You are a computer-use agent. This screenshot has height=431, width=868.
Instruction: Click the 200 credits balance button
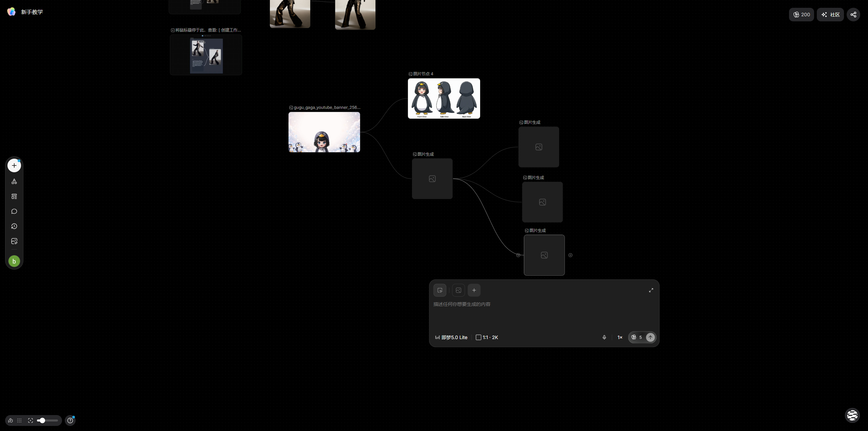coord(801,15)
